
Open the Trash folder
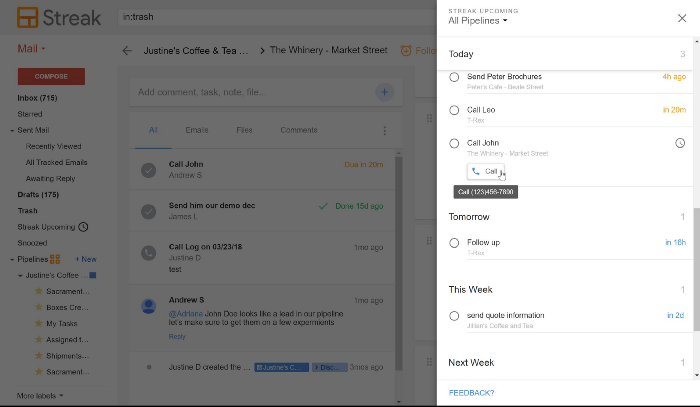[27, 211]
